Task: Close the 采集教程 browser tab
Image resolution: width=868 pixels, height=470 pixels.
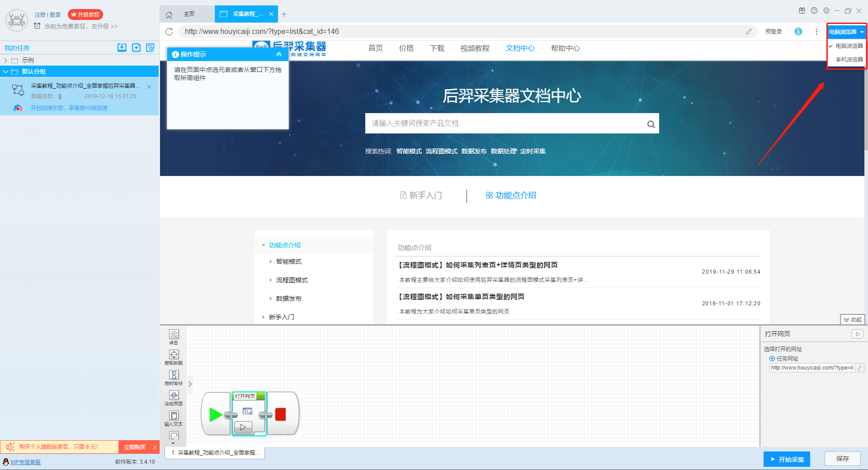Action: pos(271,14)
